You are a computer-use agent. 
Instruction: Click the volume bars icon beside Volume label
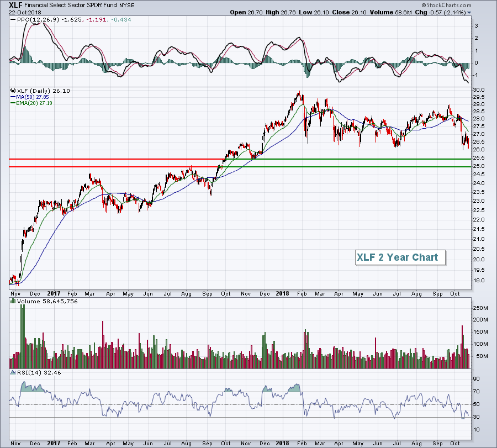coord(13,301)
